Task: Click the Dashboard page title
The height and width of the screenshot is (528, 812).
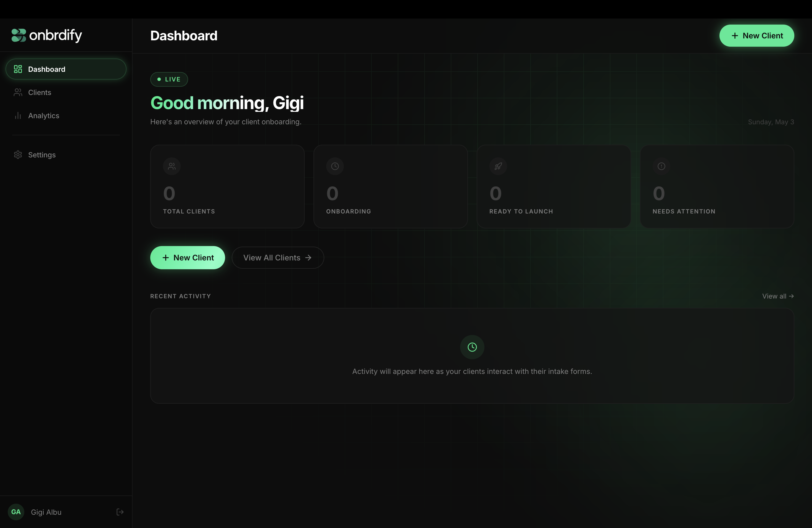Action: click(x=184, y=35)
